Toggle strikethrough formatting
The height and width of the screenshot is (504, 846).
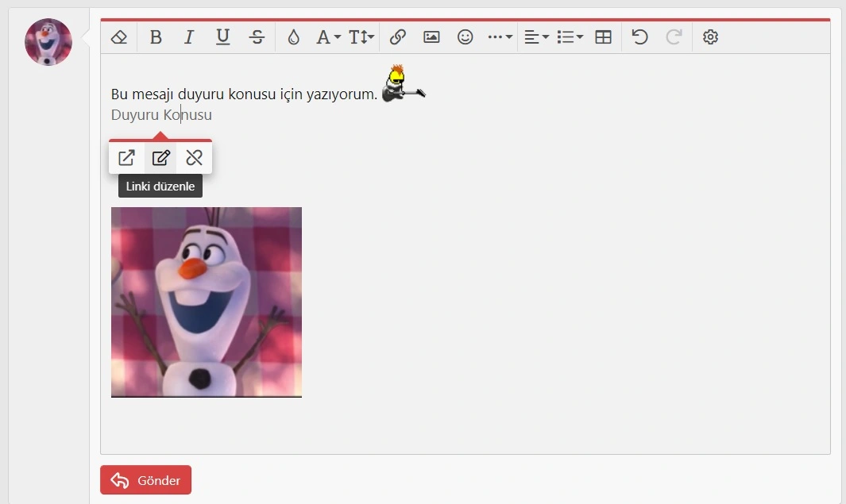(x=257, y=37)
